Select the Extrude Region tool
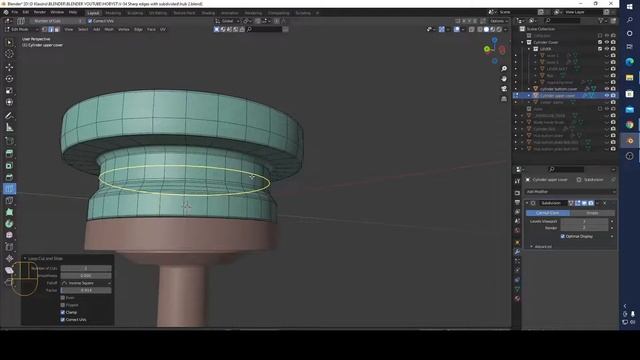This screenshot has width=640, height=360. pos(9,153)
